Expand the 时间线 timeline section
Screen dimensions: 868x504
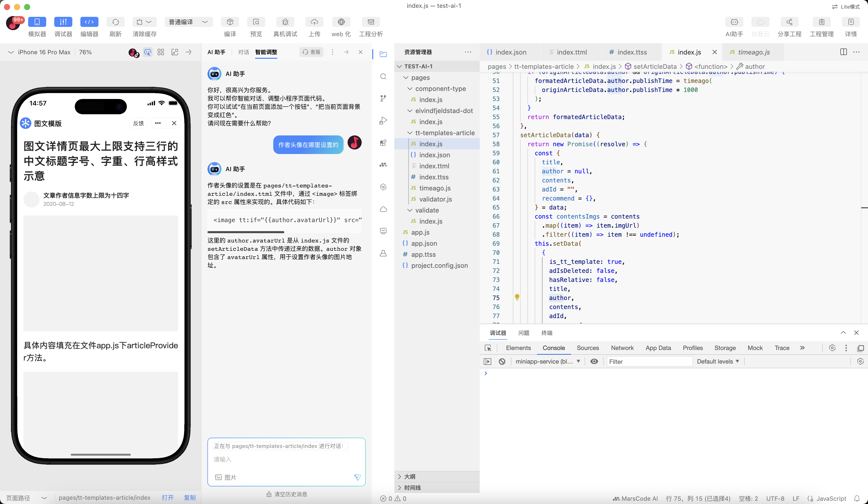[437, 487]
